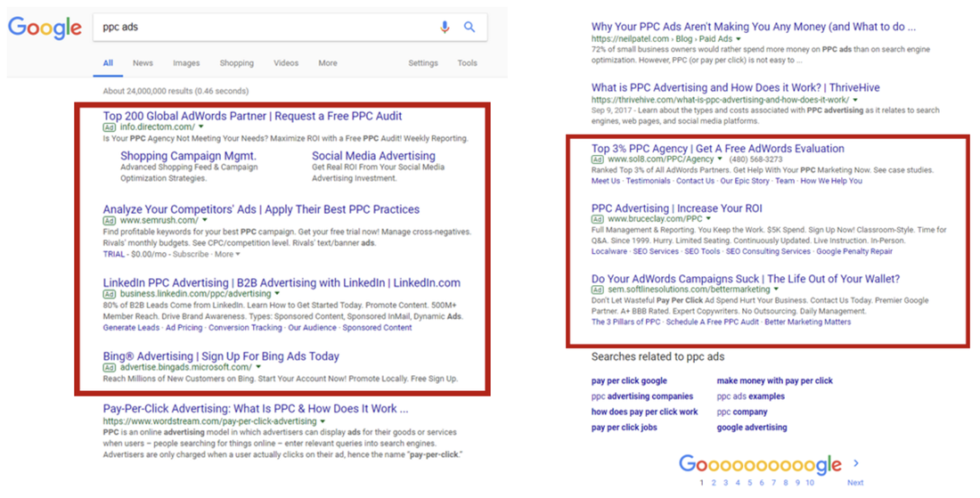Switch to the News tab
Screen dimensions: 980x498
click(x=143, y=63)
